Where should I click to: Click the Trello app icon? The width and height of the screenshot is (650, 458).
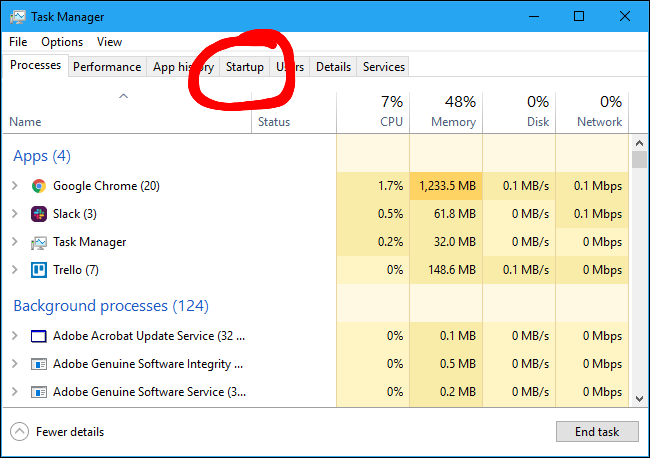coord(39,270)
